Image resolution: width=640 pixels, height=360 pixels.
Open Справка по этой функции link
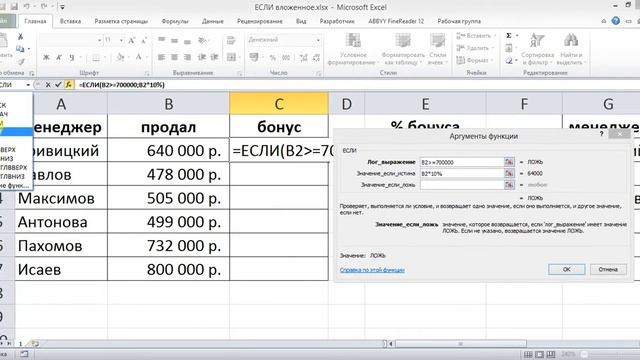pos(372,270)
